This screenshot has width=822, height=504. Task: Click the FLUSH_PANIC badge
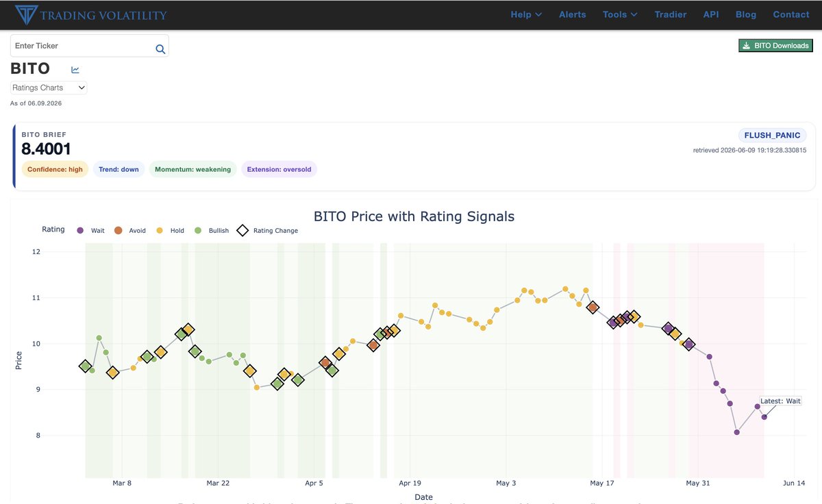point(773,135)
